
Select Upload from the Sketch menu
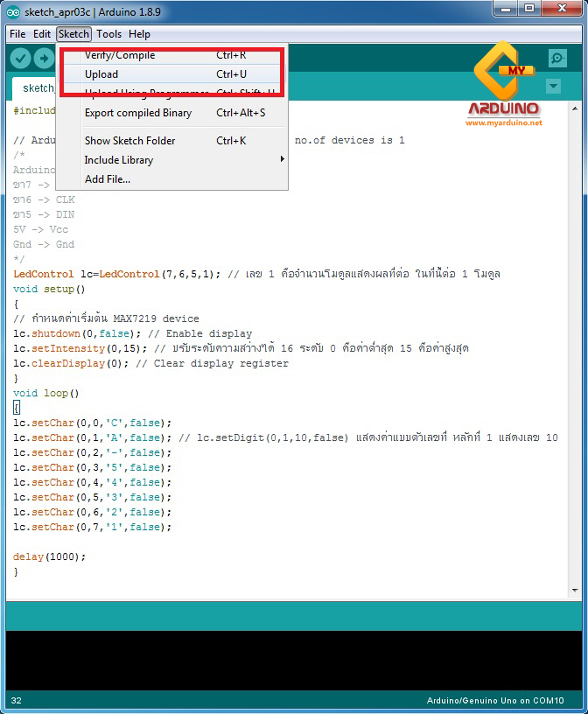coord(101,74)
